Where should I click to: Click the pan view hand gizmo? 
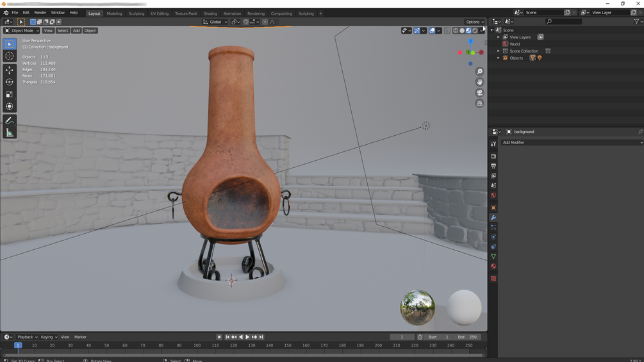pos(479,82)
